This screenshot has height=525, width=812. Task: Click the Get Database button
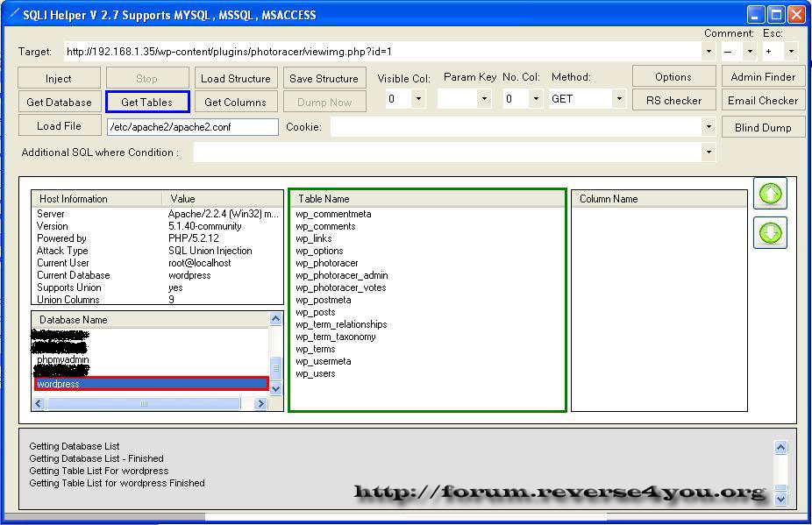click(x=59, y=102)
